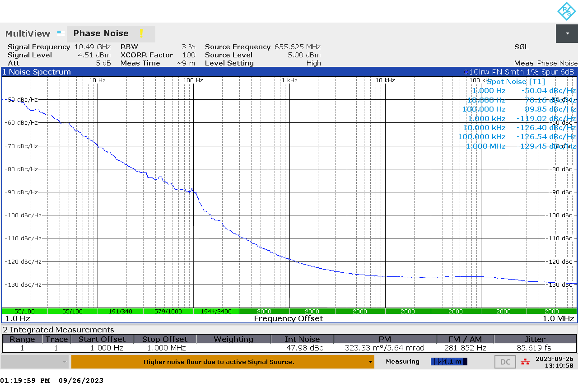This screenshot has height=392, width=578.
Task: Click the Frequency Offset axis label
Action: pos(289,318)
